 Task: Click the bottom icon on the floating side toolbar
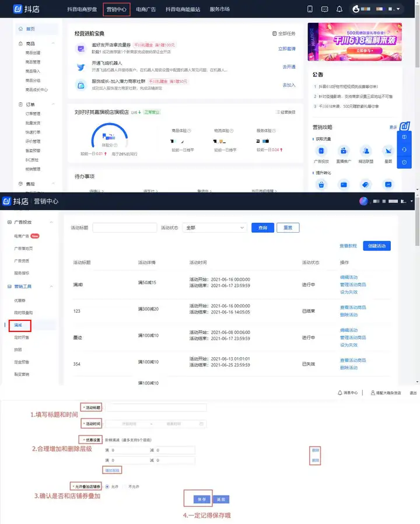(404, 162)
